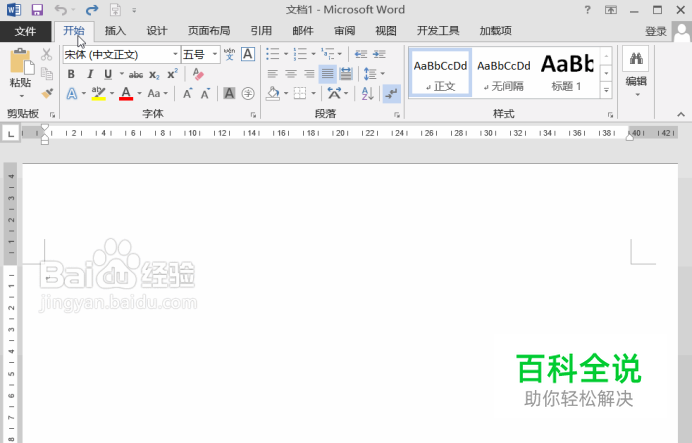Click the Undo arrow icon
This screenshot has height=443, width=692.
[x=60, y=10]
